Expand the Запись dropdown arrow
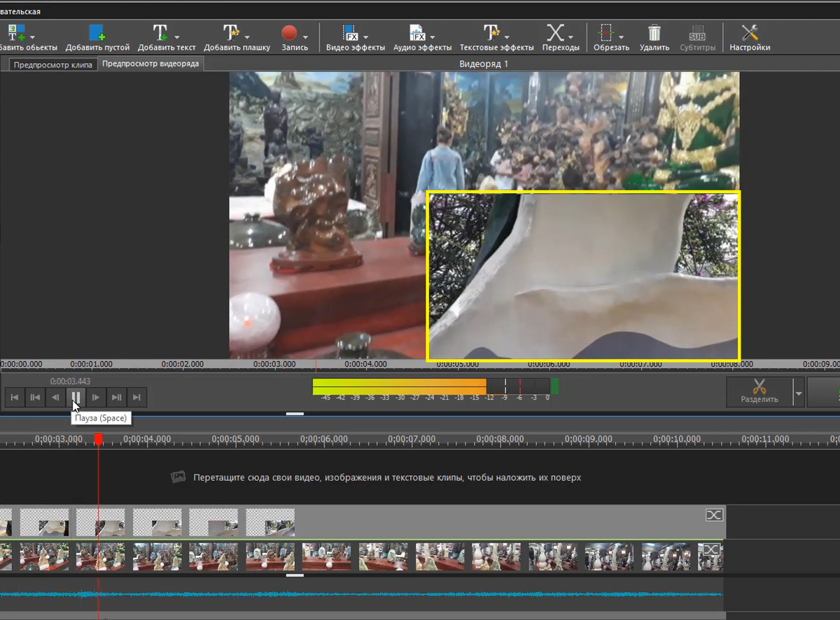The width and height of the screenshot is (840, 620). tap(306, 36)
